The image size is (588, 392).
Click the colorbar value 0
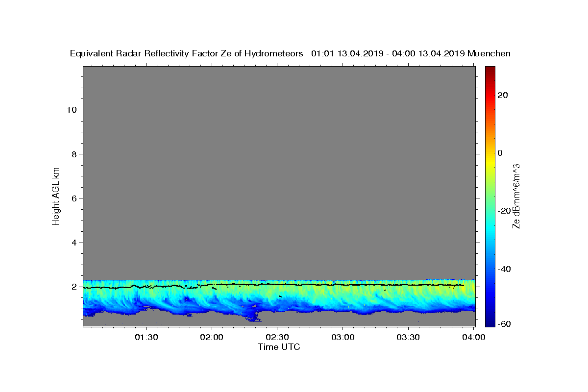500,153
